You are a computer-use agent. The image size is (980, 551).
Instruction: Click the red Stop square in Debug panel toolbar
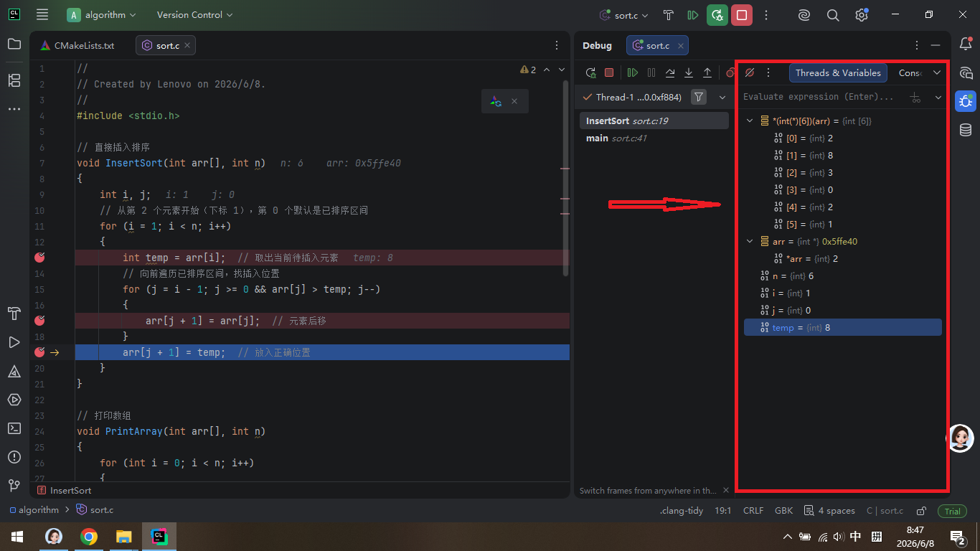click(609, 72)
